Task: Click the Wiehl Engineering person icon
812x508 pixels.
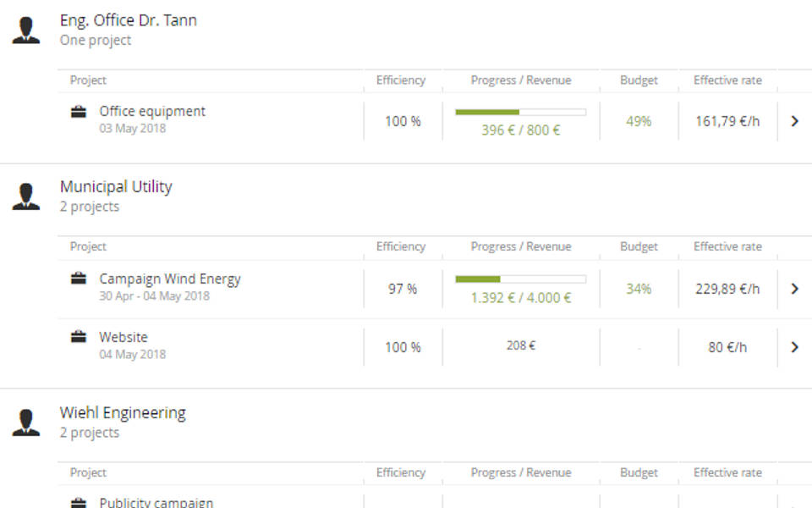Action: click(26, 422)
